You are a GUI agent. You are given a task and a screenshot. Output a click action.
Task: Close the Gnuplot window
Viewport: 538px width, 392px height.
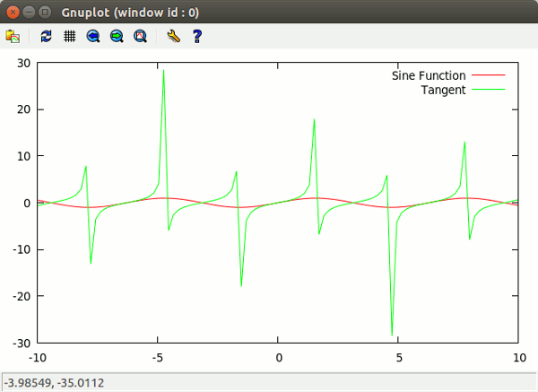(13, 12)
